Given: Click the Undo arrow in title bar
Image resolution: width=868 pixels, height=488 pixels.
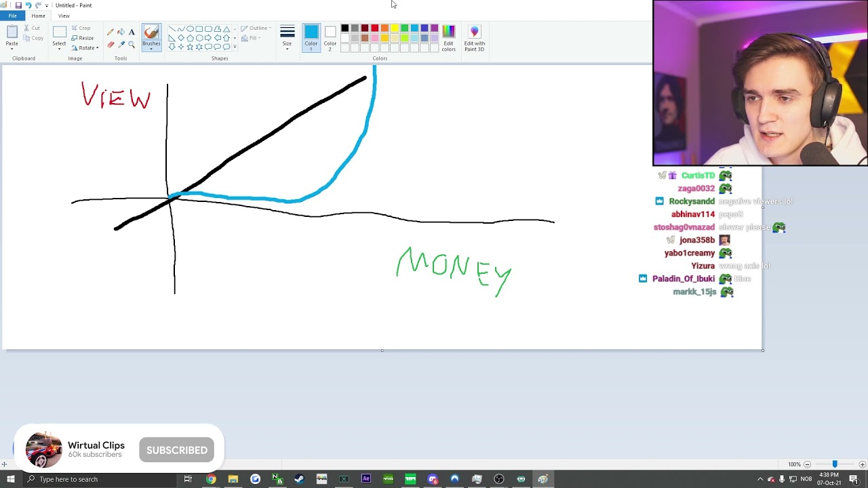Looking at the screenshot, I should [28, 5].
